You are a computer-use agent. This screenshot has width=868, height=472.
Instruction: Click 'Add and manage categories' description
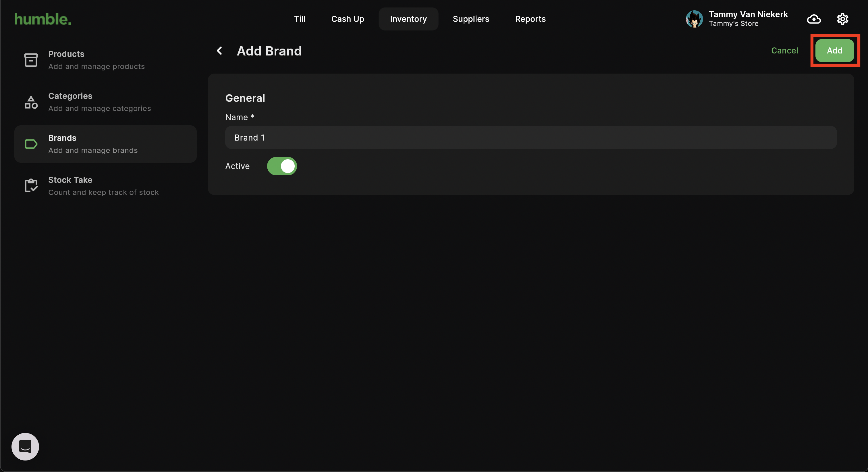(99, 109)
